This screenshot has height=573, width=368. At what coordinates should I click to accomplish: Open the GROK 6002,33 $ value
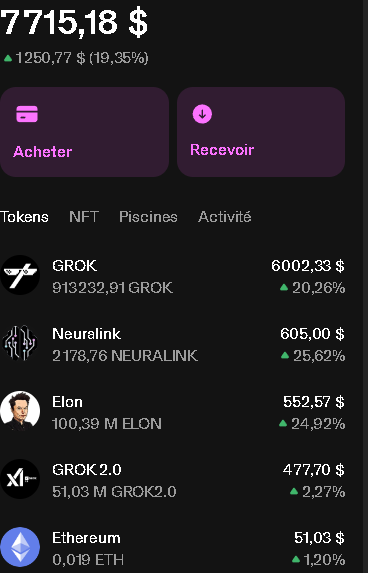pyautogui.click(x=308, y=266)
